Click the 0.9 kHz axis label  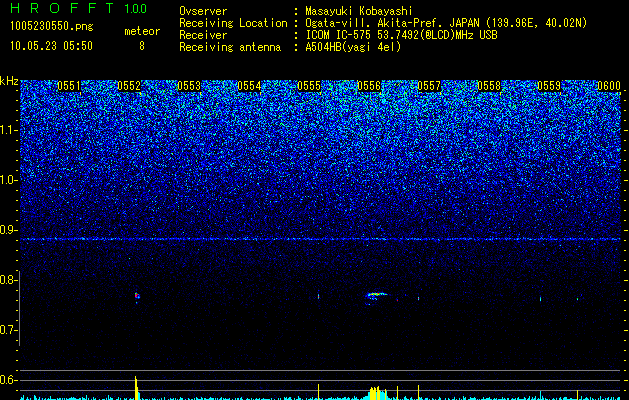click(8, 230)
